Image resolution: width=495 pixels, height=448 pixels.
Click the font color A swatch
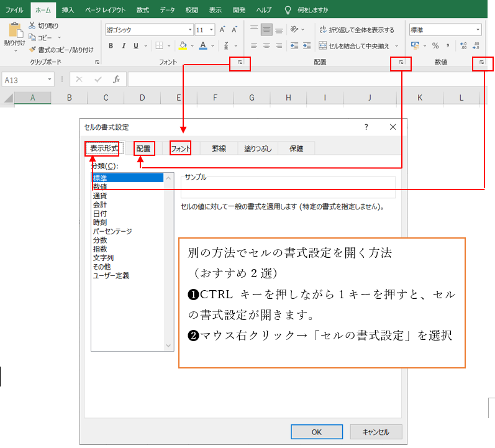coord(203,45)
